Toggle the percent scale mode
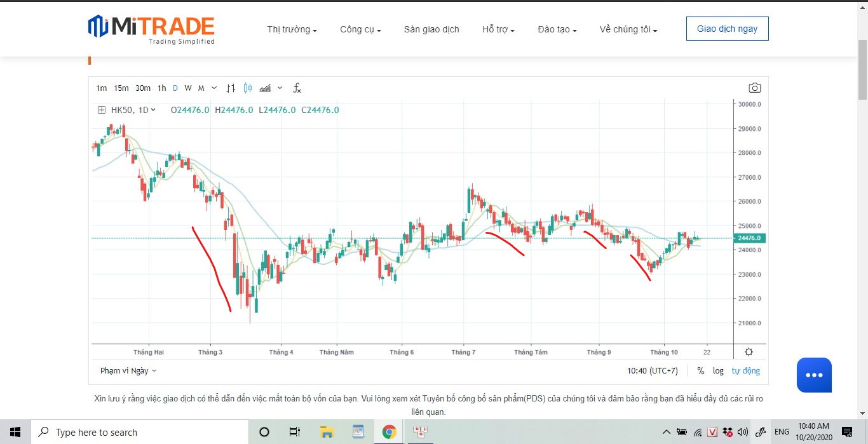This screenshot has width=868, height=444. tap(700, 371)
